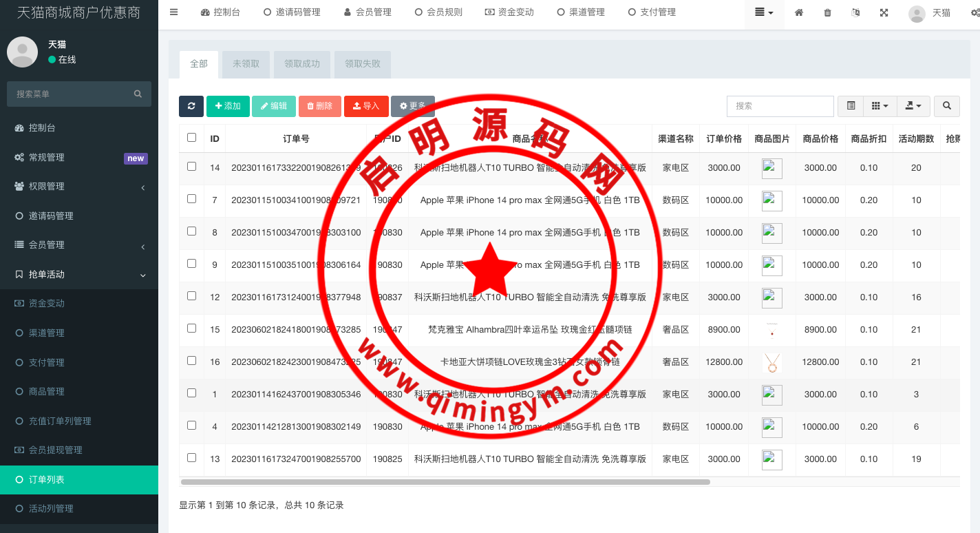The width and height of the screenshot is (980, 533).
Task: Click the red 导入 button
Action: pos(366,106)
